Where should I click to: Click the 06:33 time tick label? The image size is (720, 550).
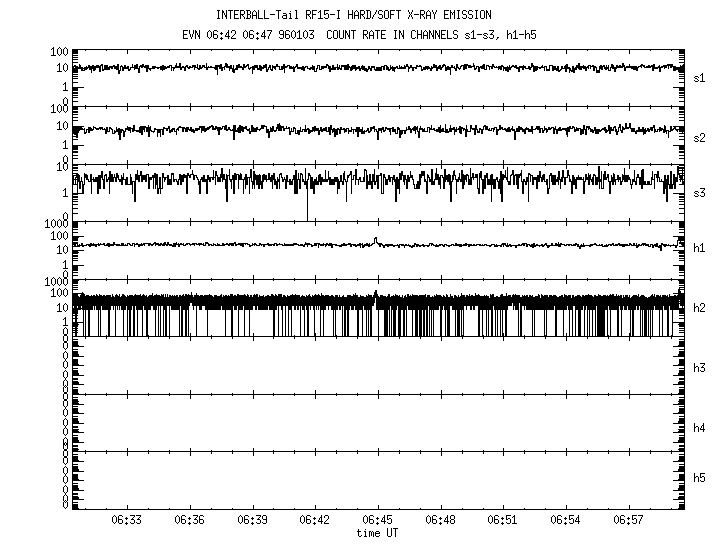coord(126,521)
